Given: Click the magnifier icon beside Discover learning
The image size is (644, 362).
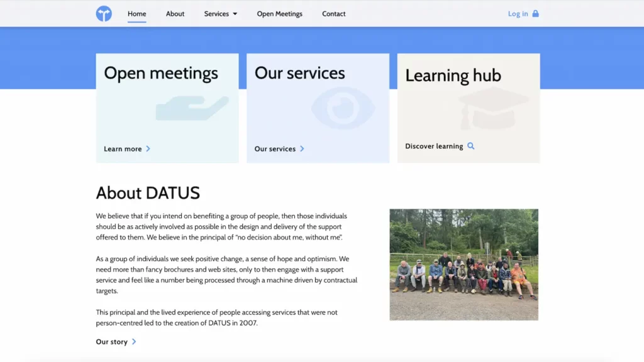Looking at the screenshot, I should (470, 146).
